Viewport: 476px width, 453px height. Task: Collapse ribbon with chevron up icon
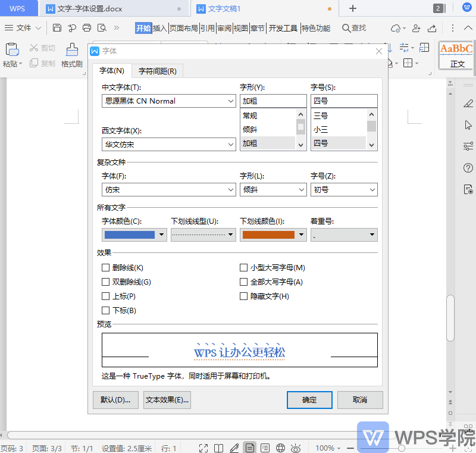[468, 28]
